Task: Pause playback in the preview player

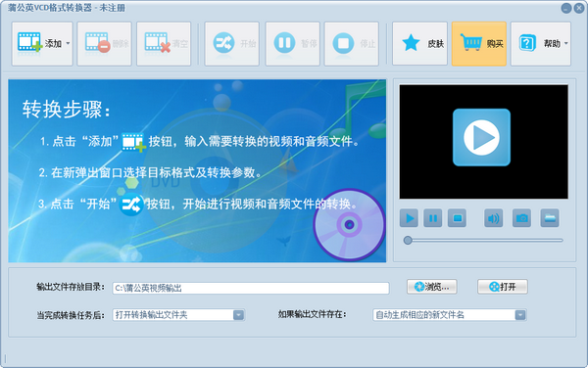Action: pos(433,218)
